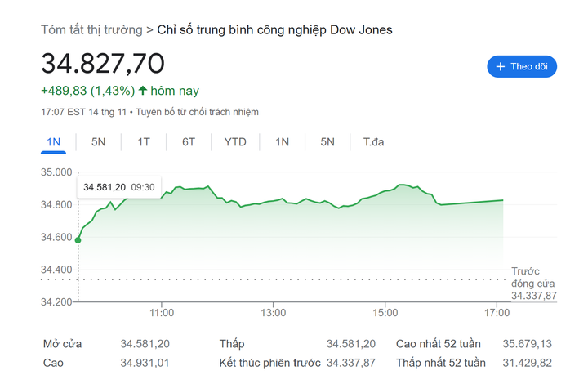This screenshot has width=588, height=384.
Task: Show the YTD chart range
Action: pyautogui.click(x=235, y=142)
